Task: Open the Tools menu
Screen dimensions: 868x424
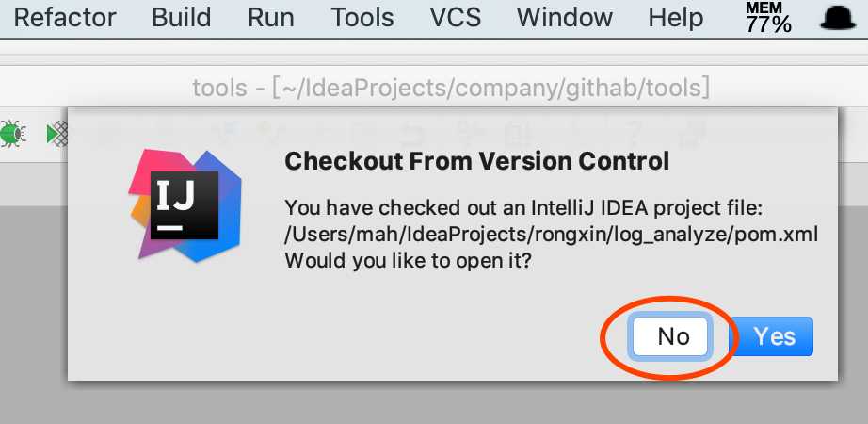Action: coord(362,18)
